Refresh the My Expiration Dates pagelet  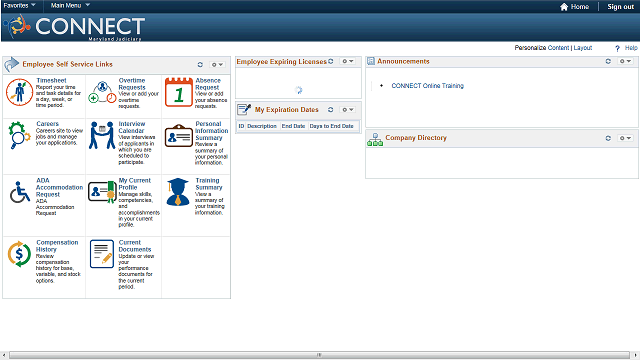tap(331, 109)
